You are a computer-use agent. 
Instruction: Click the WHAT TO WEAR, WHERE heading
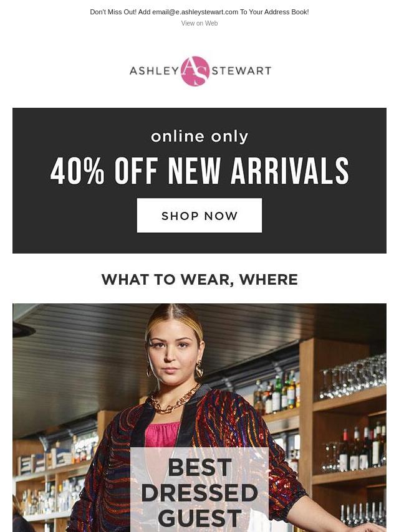(199, 280)
